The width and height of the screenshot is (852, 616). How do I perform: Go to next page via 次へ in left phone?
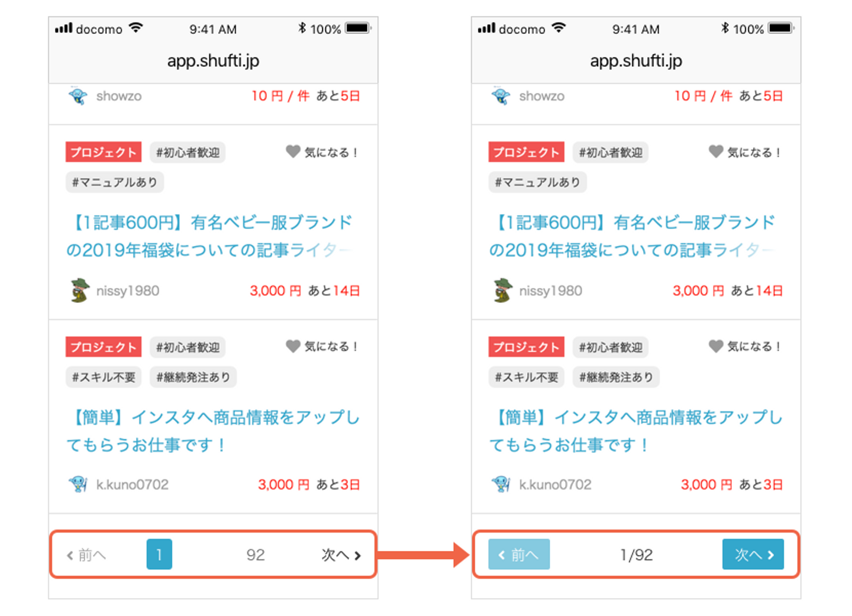341,555
